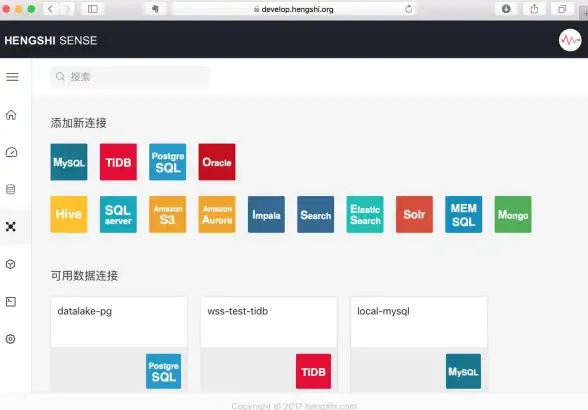Click the browser back button
This screenshot has height=410, width=588.
click(x=51, y=9)
